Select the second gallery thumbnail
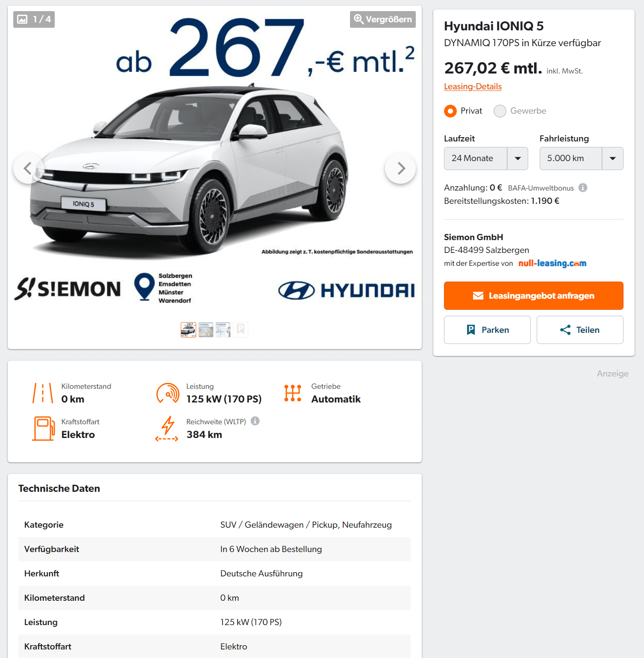The height and width of the screenshot is (658, 644). point(206,330)
